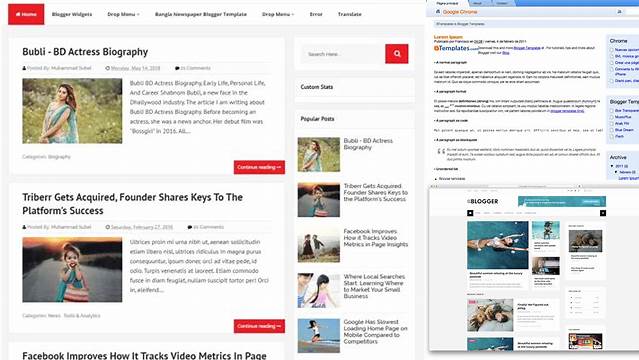Click the teal banner ad in BLOGGER template header
Viewport: 639px width, 360px height.
pos(562,201)
